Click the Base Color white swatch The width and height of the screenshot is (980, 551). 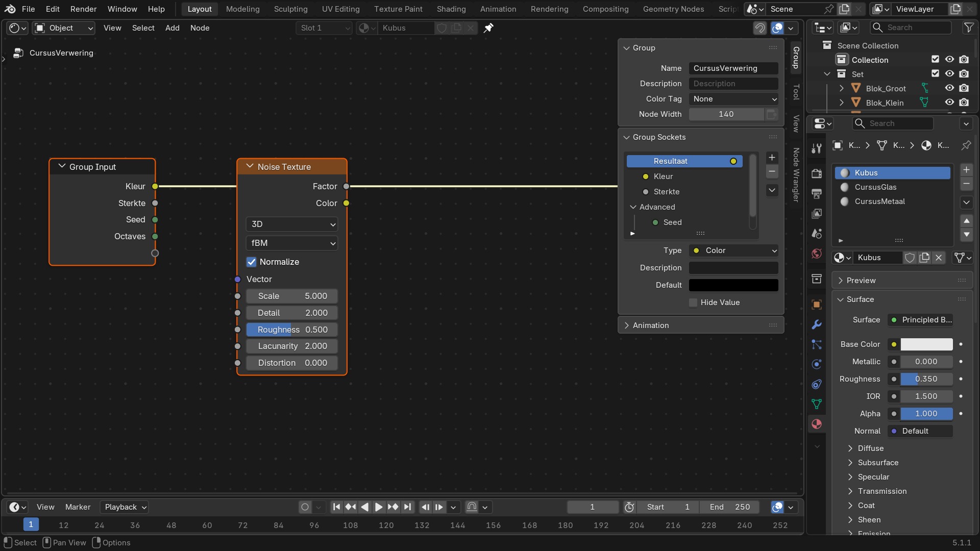point(926,344)
